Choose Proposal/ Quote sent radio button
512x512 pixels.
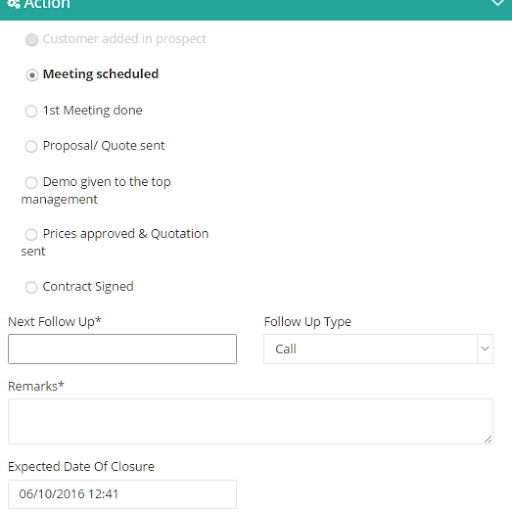point(31,146)
